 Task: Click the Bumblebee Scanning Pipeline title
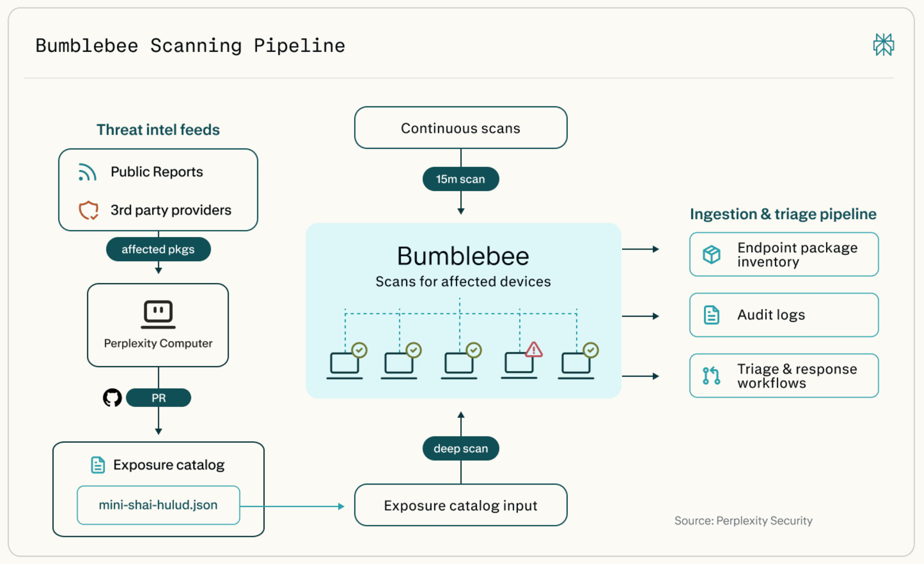click(x=190, y=46)
